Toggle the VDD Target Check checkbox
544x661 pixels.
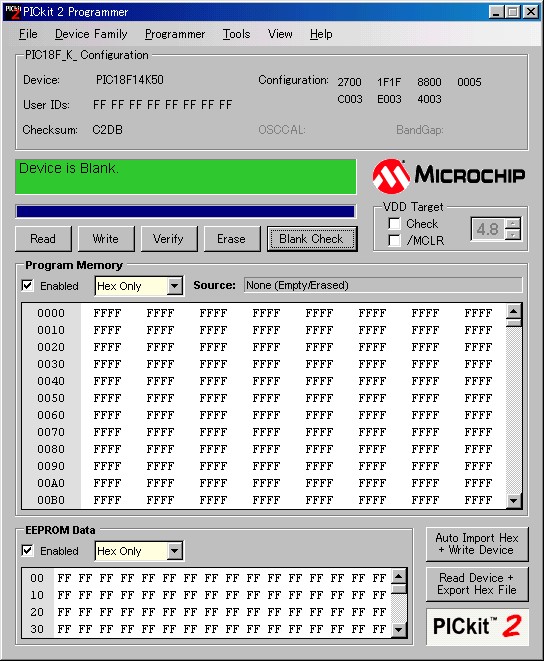[x=394, y=223]
